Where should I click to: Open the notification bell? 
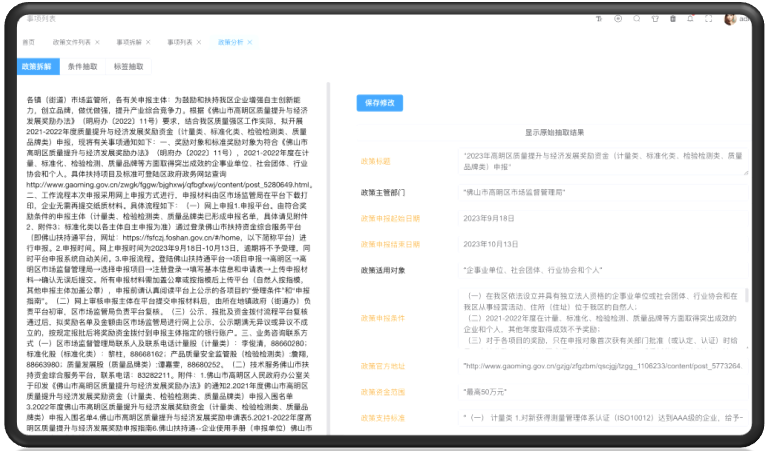691,19
